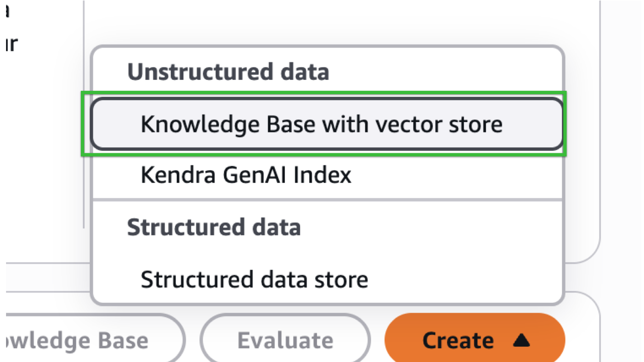The width and height of the screenshot is (644, 362).
Task: Open the Kendra GenAI Index creation option
Action: pyautogui.click(x=246, y=175)
